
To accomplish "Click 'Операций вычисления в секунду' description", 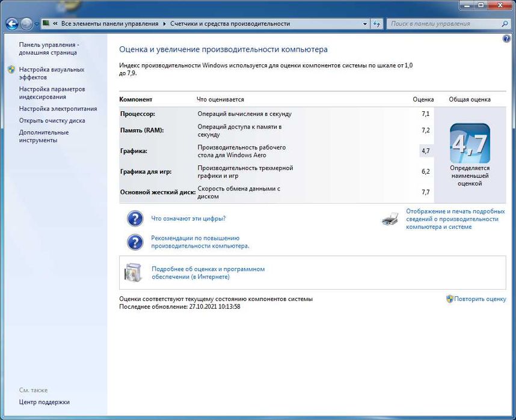I will pos(245,114).
